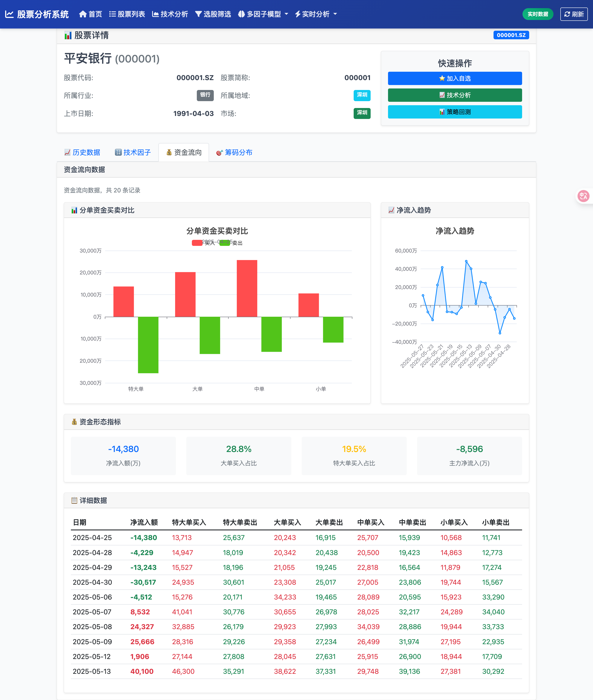Click the -8,596 主力净流入 card
This screenshot has width=593, height=700.
click(469, 456)
